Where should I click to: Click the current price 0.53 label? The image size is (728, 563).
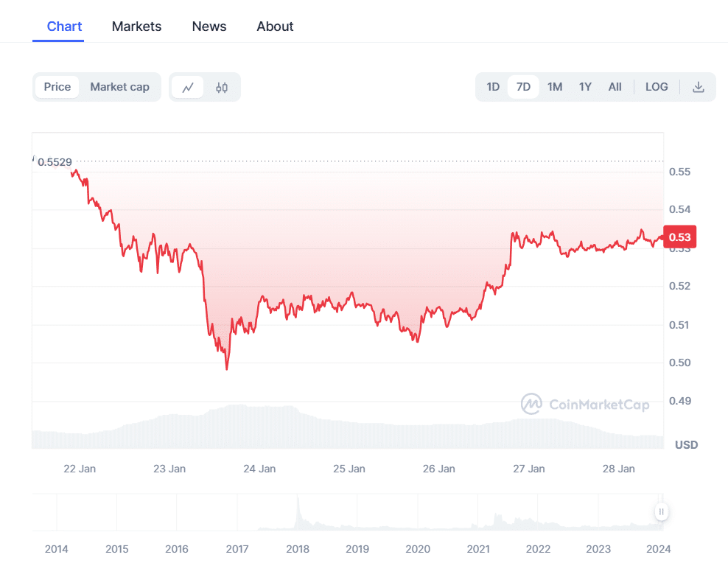point(679,237)
